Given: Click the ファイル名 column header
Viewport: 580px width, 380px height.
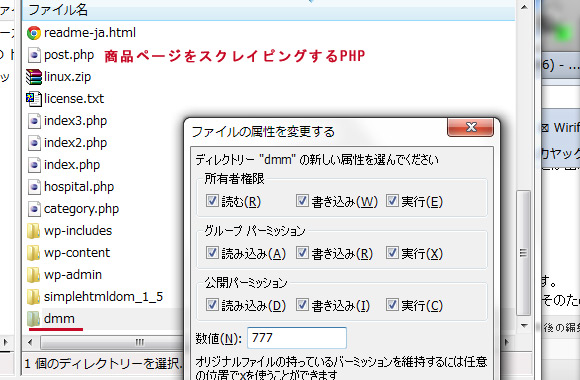Looking at the screenshot, I should point(268,10).
